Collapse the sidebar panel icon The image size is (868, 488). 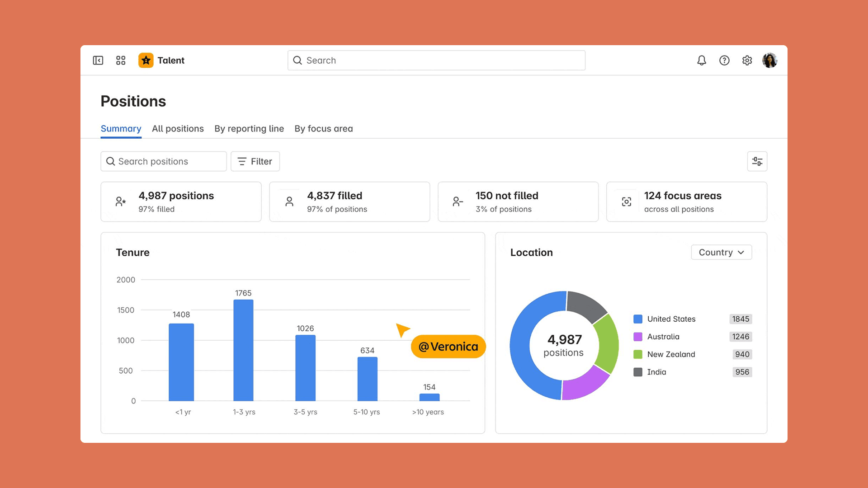[98, 61]
